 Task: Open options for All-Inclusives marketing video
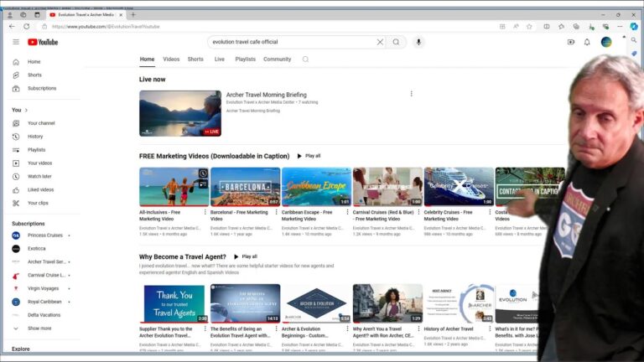pyautogui.click(x=205, y=212)
